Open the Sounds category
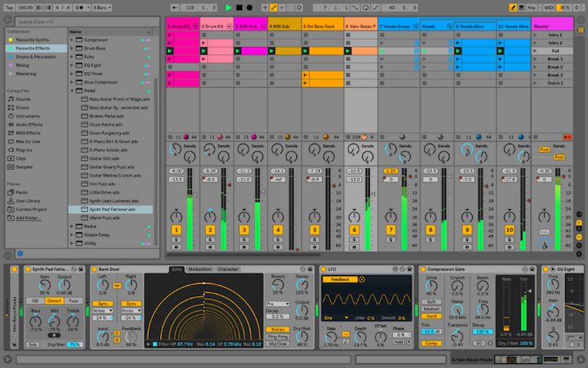 coord(23,99)
